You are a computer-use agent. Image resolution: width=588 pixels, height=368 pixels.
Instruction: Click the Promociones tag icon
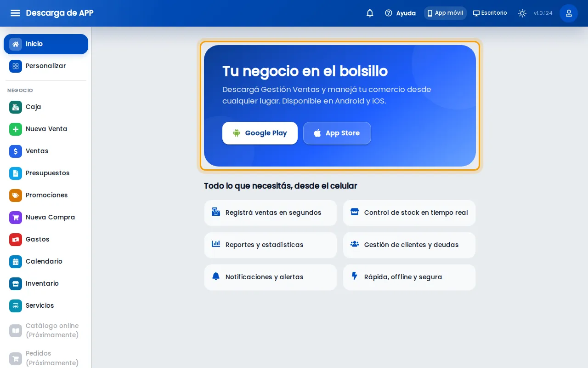tap(16, 195)
